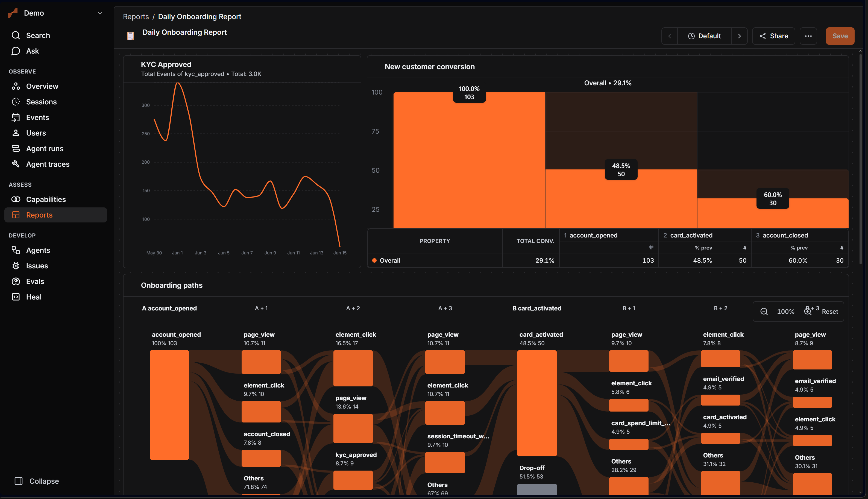Screen dimensions: 868x499
Task: Collapse the sidebar panel
Action: 37,481
